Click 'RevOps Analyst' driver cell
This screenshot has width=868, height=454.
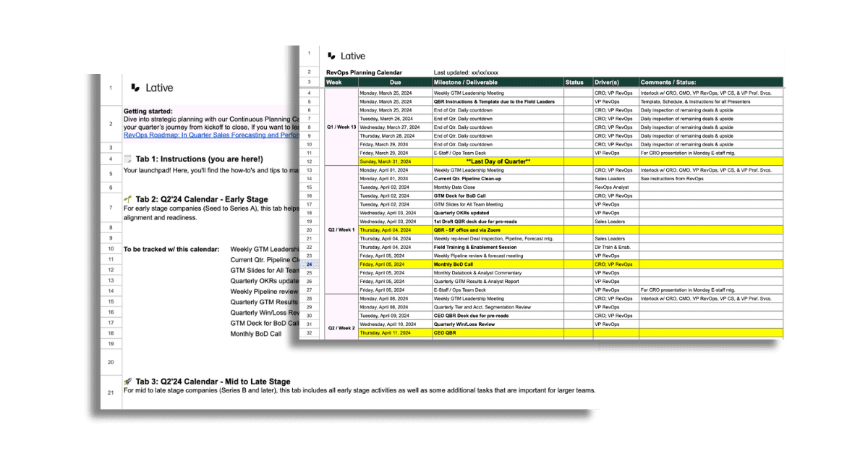pyautogui.click(x=615, y=187)
